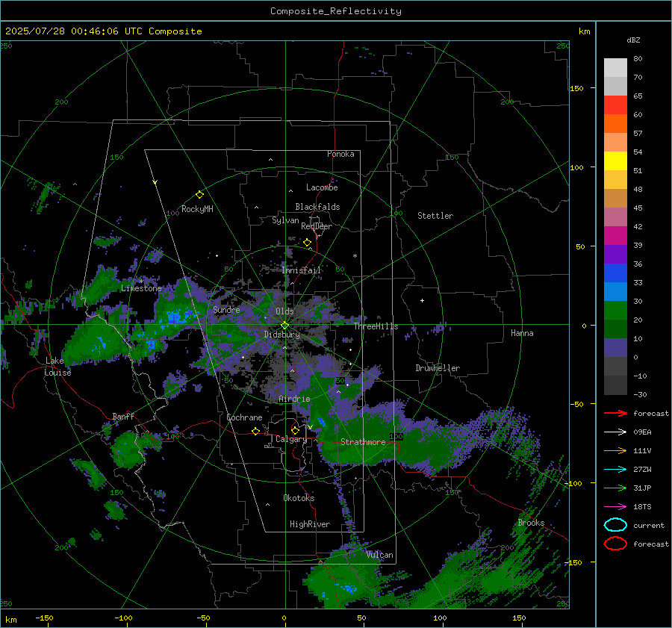The height and width of the screenshot is (628, 672).
Task: Click the cyan 27ZW arrow legend icon
Action: (615, 470)
